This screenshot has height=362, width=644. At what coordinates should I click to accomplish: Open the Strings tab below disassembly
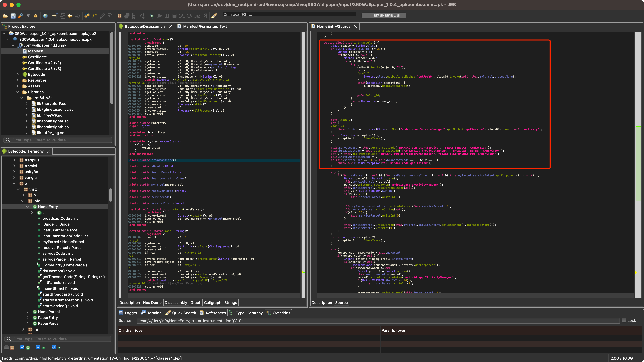point(230,303)
